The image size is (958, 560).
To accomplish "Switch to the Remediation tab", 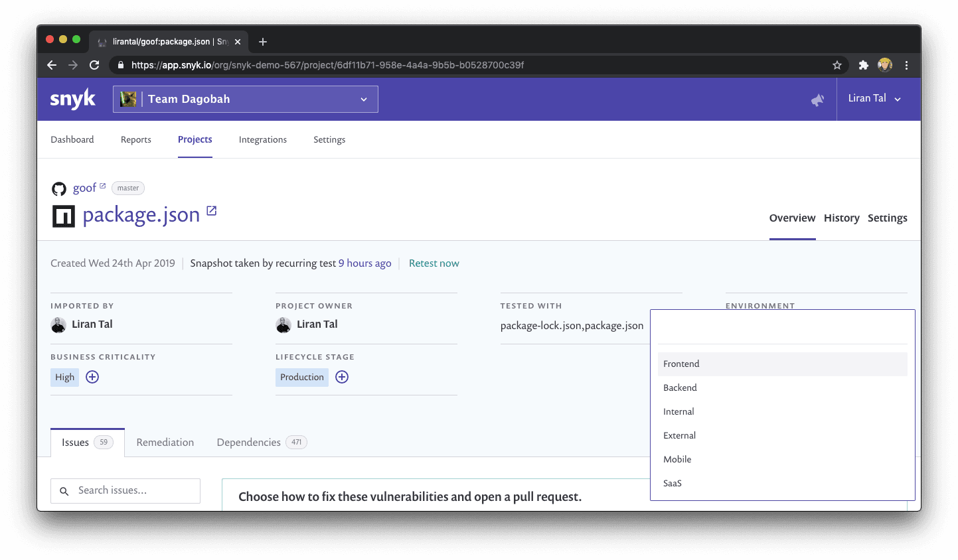I will click(165, 443).
